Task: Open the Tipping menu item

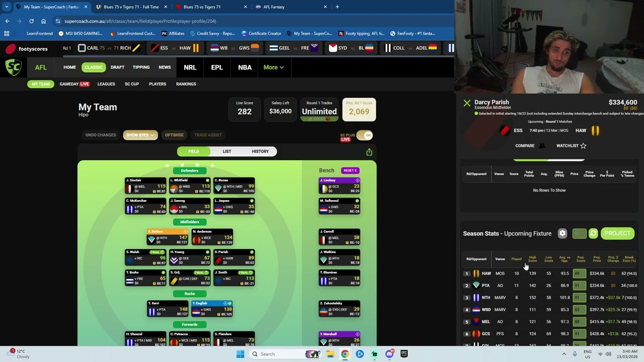Action: point(141,67)
